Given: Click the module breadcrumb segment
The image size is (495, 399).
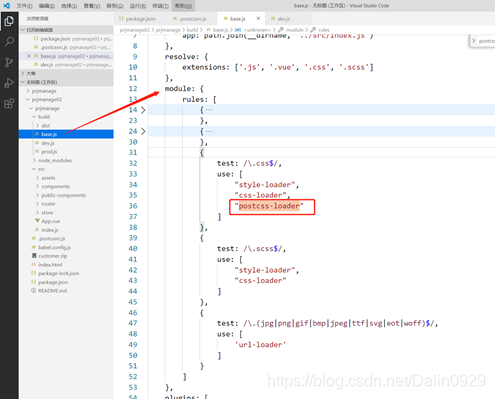Looking at the screenshot, I should click(295, 30).
